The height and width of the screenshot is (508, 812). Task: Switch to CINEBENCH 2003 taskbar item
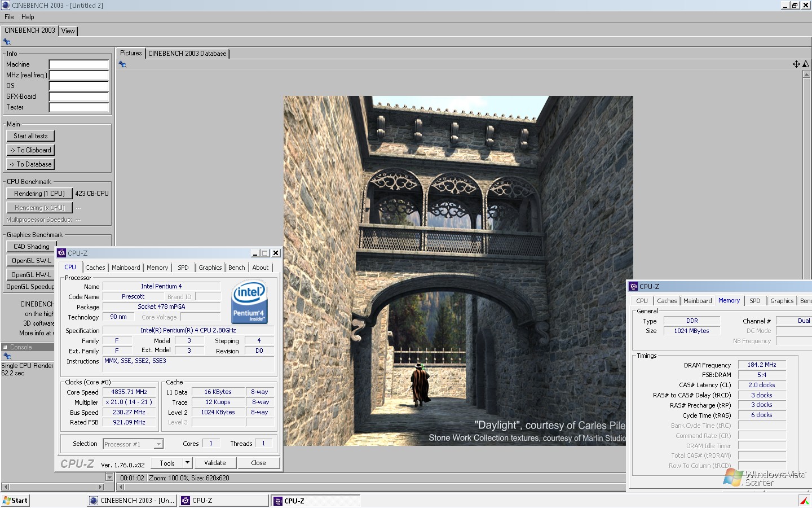tap(133, 501)
